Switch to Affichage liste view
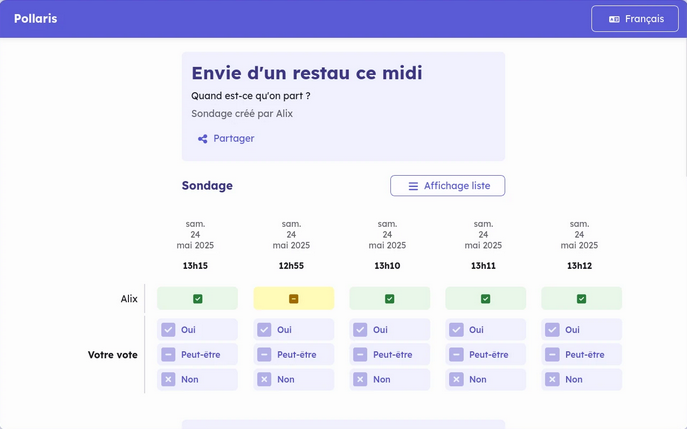Viewport: 687px width, 429px height. pos(447,186)
